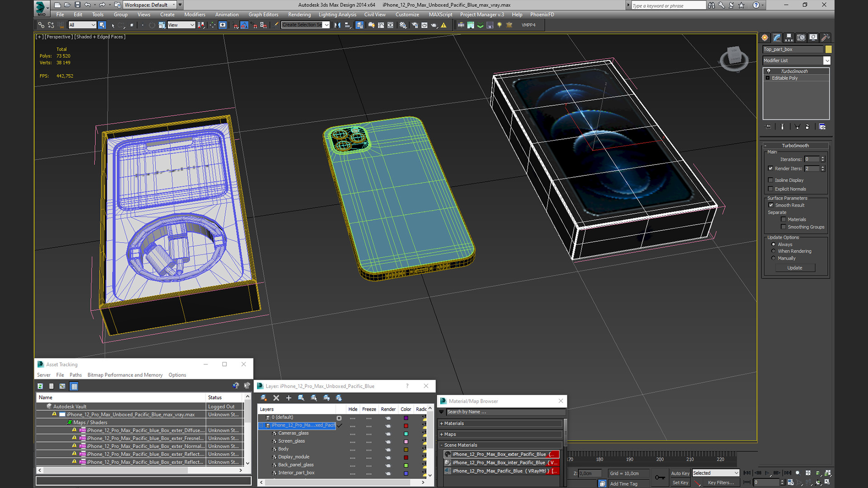Open the Selected key filter dropdown
868x488 pixels.
[716, 473]
